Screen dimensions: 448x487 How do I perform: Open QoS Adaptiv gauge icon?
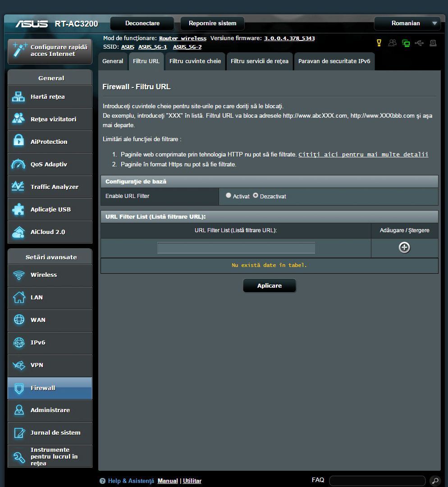point(19,164)
